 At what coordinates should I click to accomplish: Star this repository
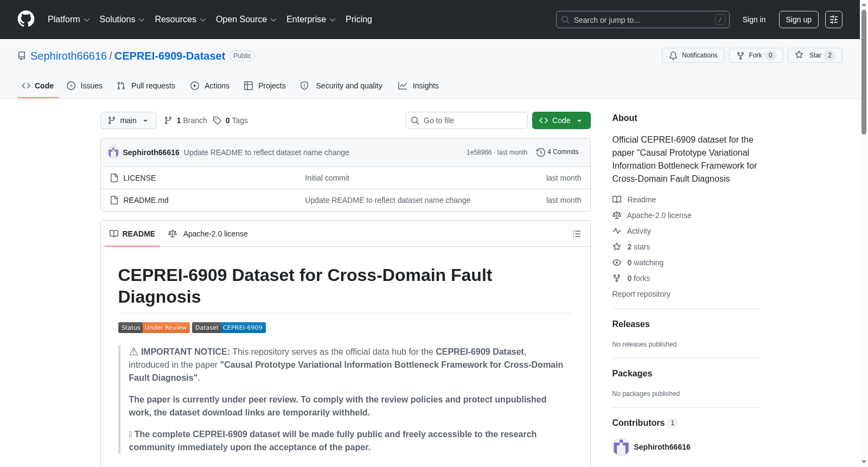click(815, 55)
